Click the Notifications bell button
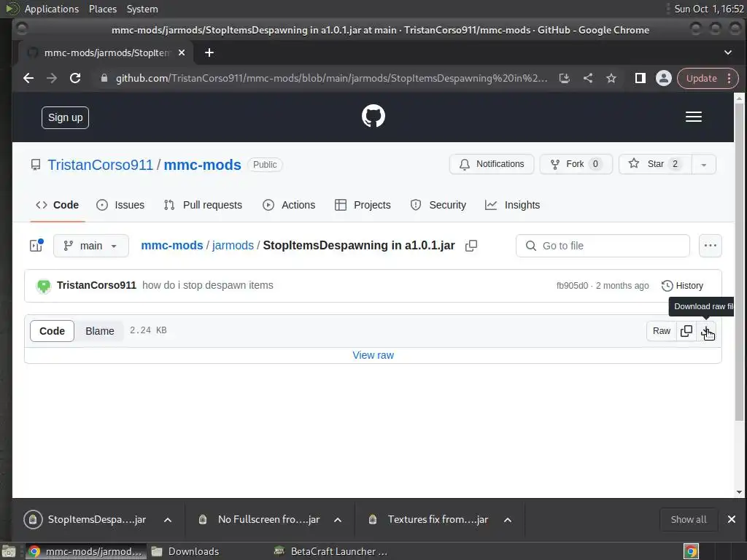747x560 pixels. [492, 164]
